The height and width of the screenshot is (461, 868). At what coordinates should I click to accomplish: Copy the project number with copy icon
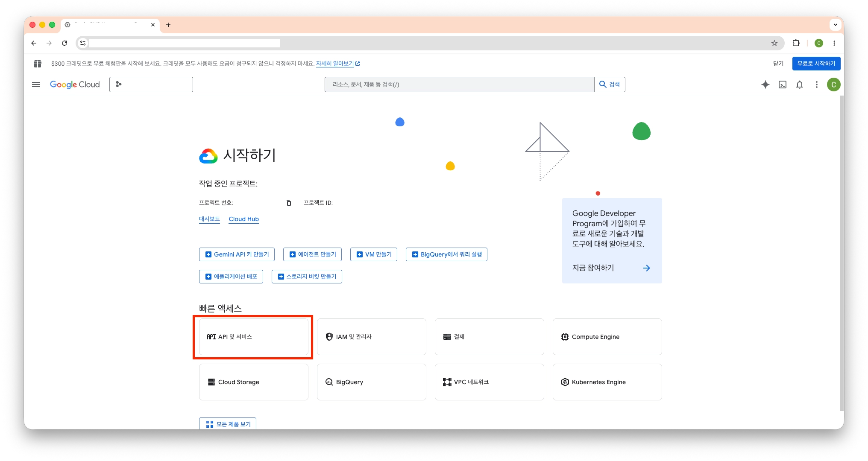tap(289, 203)
